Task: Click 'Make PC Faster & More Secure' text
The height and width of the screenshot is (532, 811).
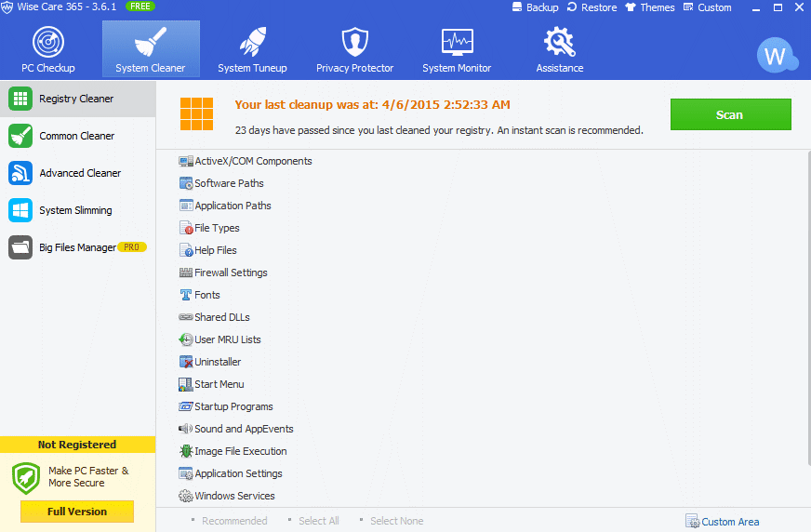Action: pos(88,477)
